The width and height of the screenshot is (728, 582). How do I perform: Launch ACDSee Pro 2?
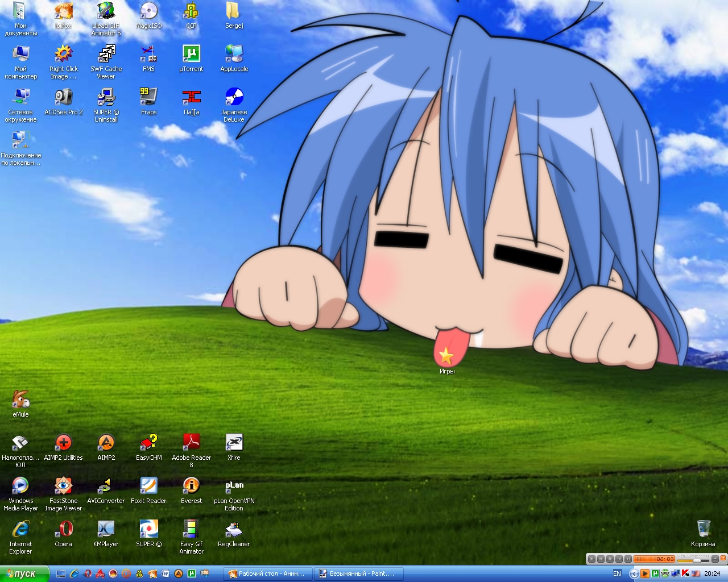pyautogui.click(x=63, y=102)
